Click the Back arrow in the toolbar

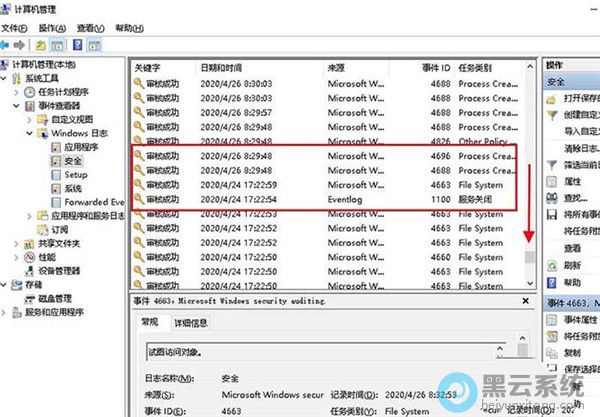(x=7, y=44)
